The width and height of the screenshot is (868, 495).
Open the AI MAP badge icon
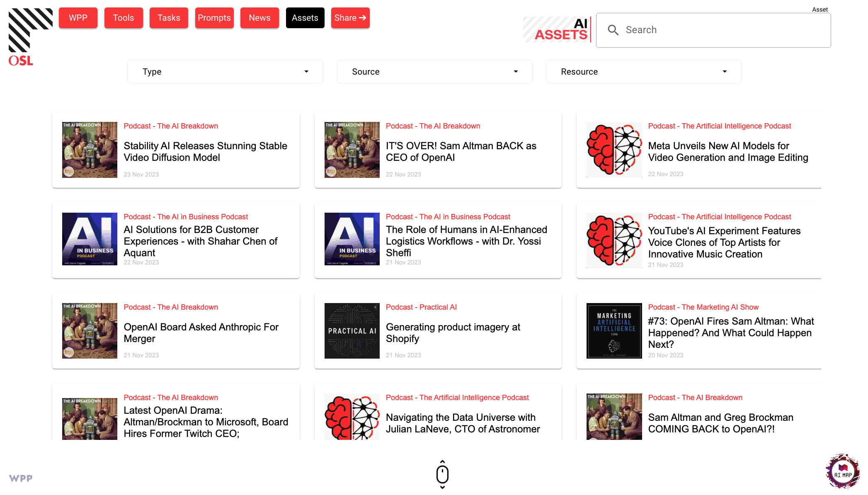pos(843,471)
